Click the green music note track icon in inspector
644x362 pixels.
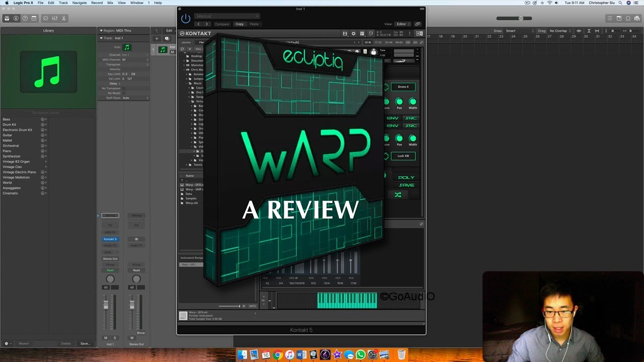(x=127, y=47)
